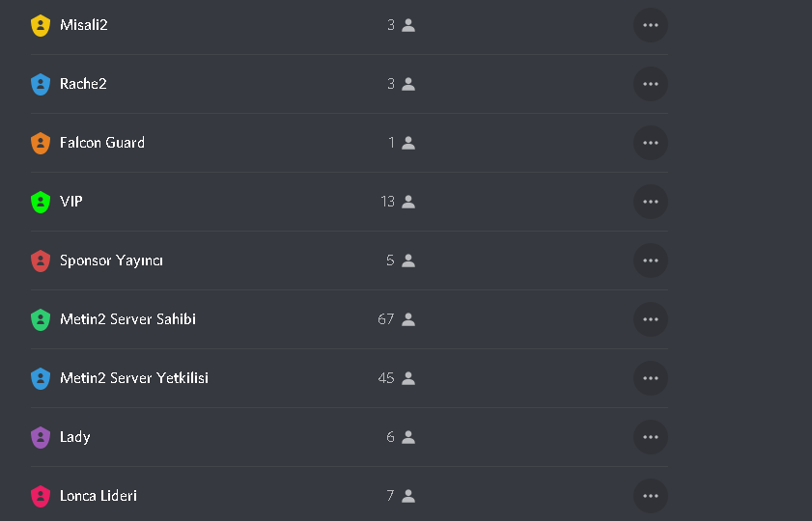Screen dimensions: 812x521
Task: Click the orange Falcon Guard shield icon
Action: click(41, 144)
